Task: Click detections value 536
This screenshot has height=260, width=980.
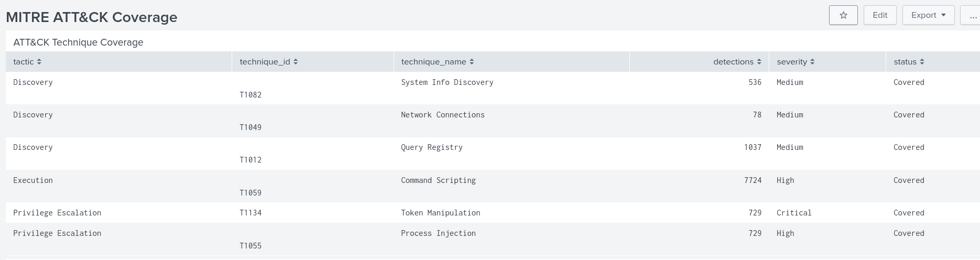Action: [755, 82]
